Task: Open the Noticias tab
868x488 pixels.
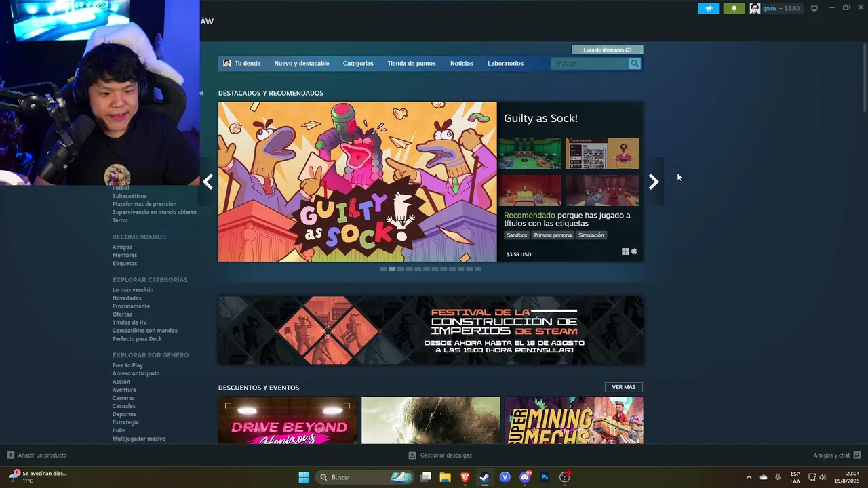Action: tap(462, 64)
